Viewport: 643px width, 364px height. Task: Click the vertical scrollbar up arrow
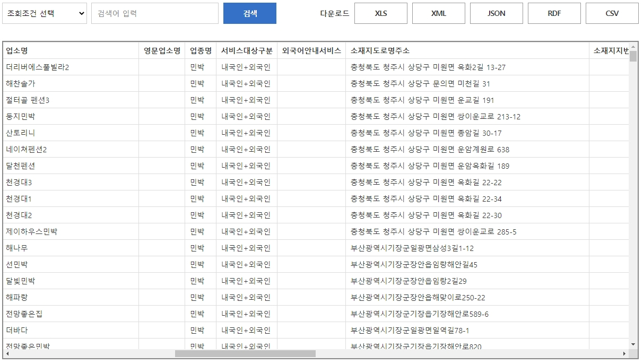pyautogui.click(x=633, y=47)
